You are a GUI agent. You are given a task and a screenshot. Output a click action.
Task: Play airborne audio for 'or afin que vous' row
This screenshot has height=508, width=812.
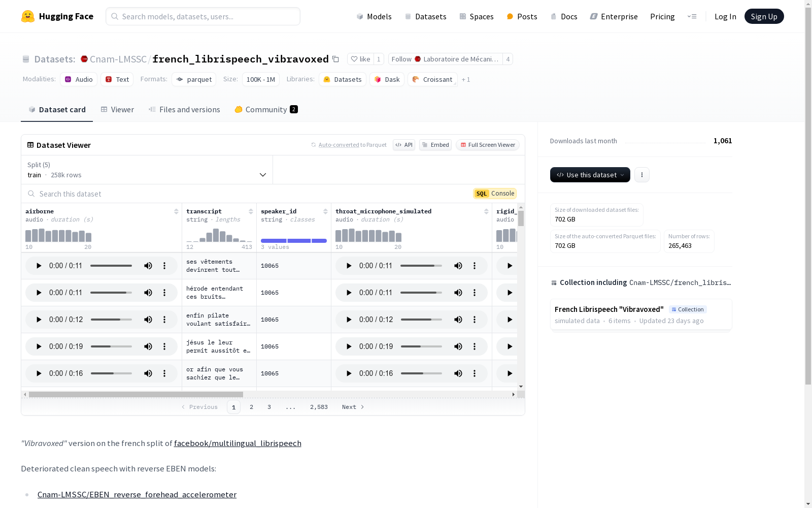click(x=39, y=373)
